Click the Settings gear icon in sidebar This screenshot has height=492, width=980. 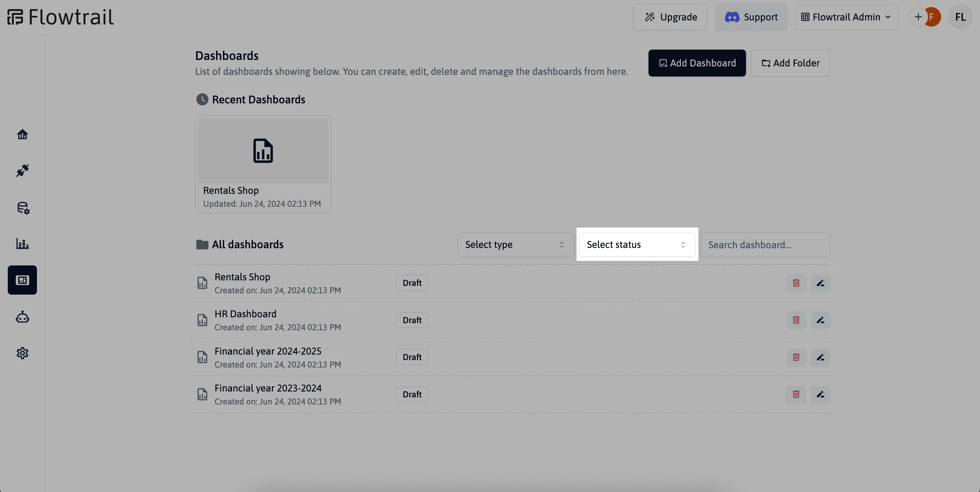coord(22,353)
